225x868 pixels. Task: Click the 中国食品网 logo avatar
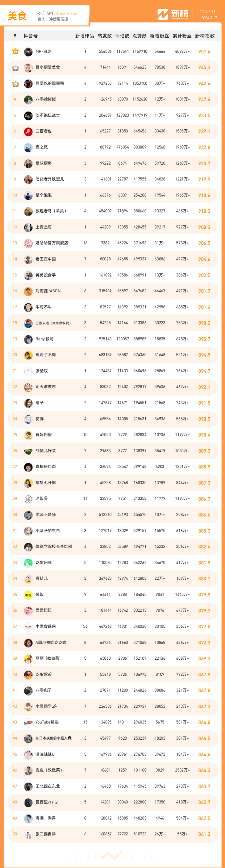28,627
